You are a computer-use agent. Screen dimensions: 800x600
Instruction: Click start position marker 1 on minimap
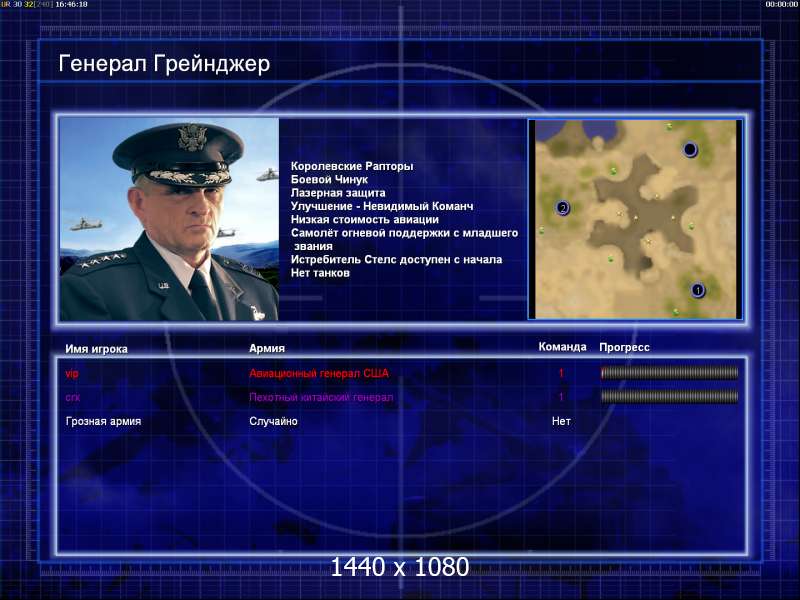(x=697, y=290)
